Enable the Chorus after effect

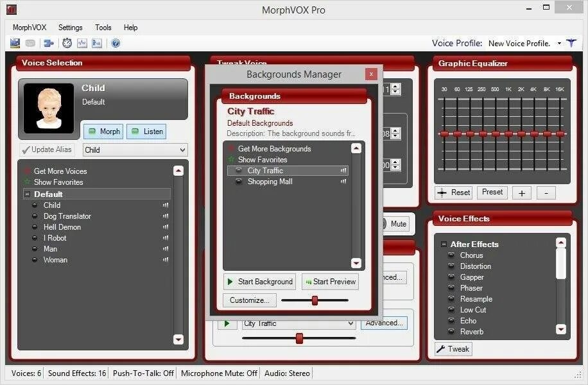[x=451, y=255]
